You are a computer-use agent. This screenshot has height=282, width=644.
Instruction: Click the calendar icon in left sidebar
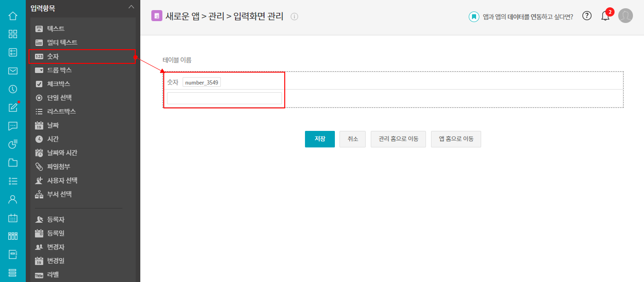click(x=13, y=218)
